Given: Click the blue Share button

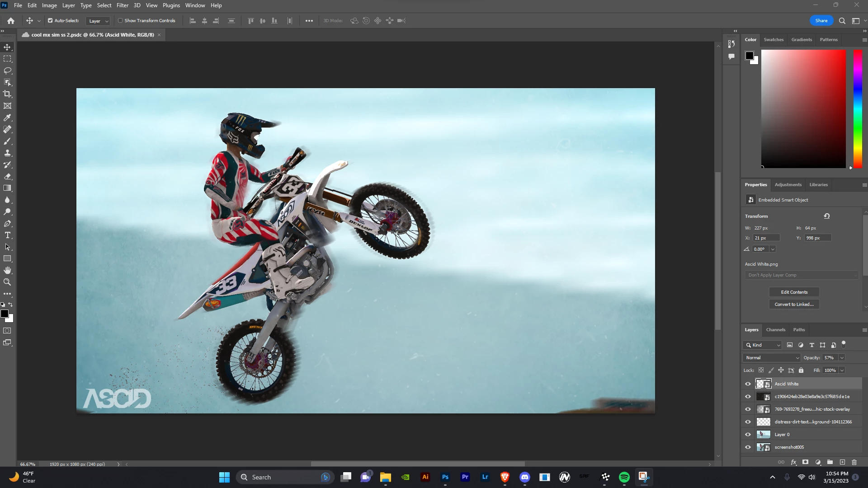Looking at the screenshot, I should 821,20.
